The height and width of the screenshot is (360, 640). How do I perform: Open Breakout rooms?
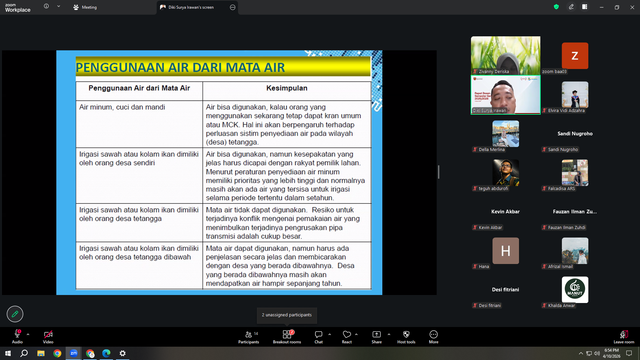[x=287, y=337]
